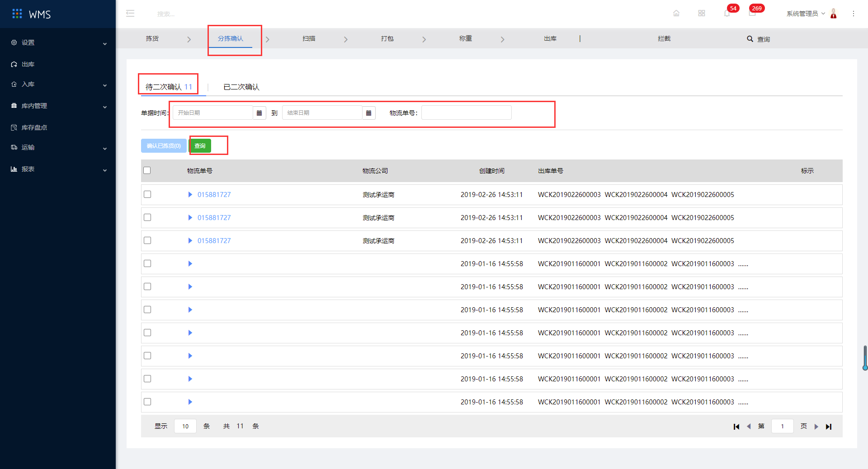Viewport: 868px width, 469px height.
Task: Check the first 2019-01-16 14:55:58 row
Action: pyautogui.click(x=147, y=263)
